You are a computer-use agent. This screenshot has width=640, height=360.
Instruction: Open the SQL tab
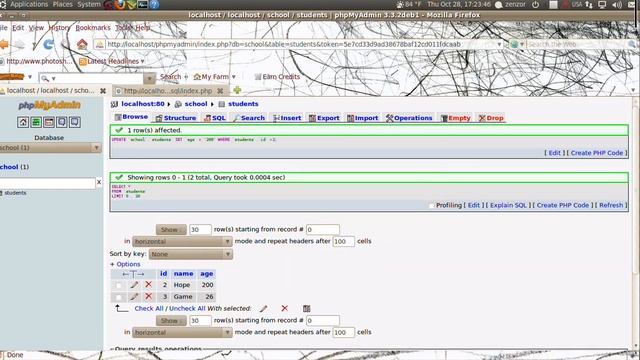click(215, 118)
